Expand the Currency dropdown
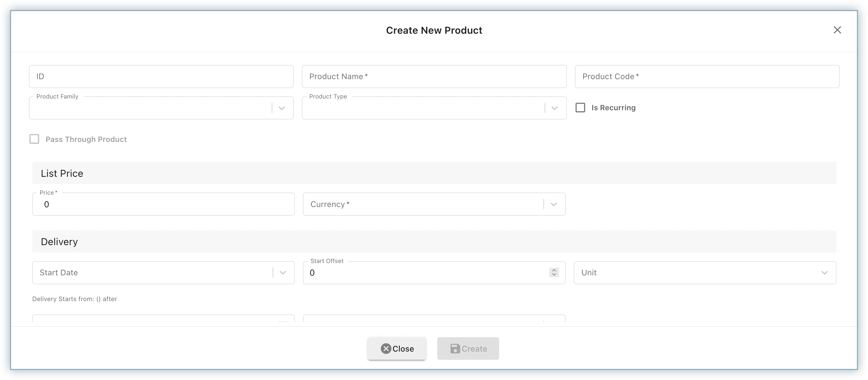This screenshot has height=380, width=868. pos(553,204)
